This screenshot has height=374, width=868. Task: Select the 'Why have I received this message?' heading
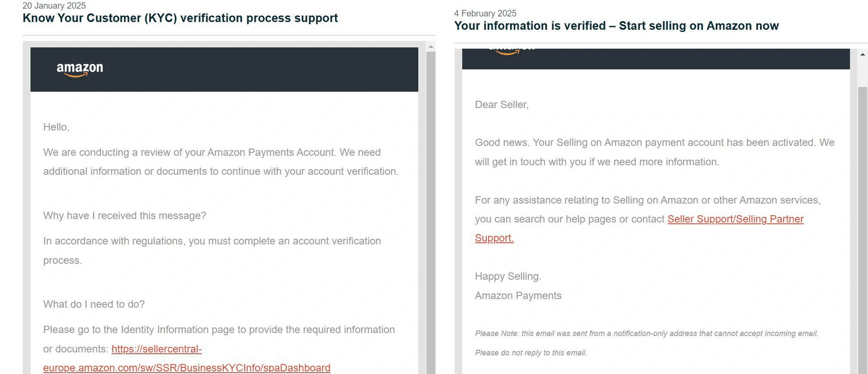[x=124, y=215]
